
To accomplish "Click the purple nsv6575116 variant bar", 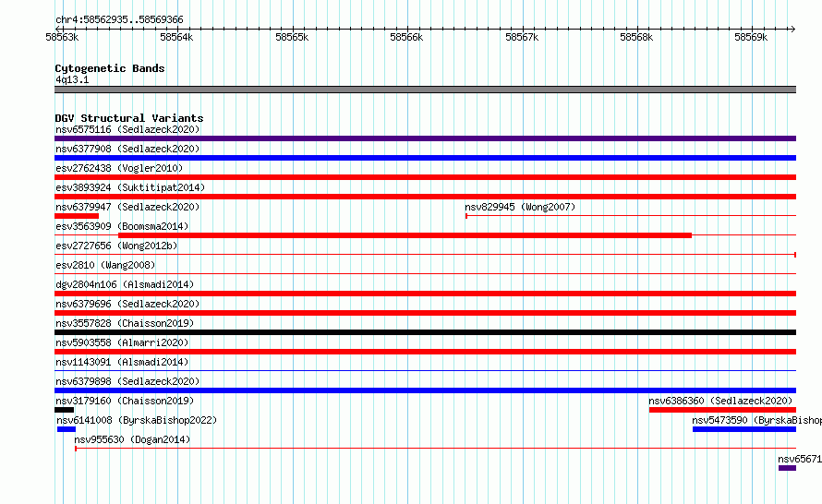I will pos(425,138).
